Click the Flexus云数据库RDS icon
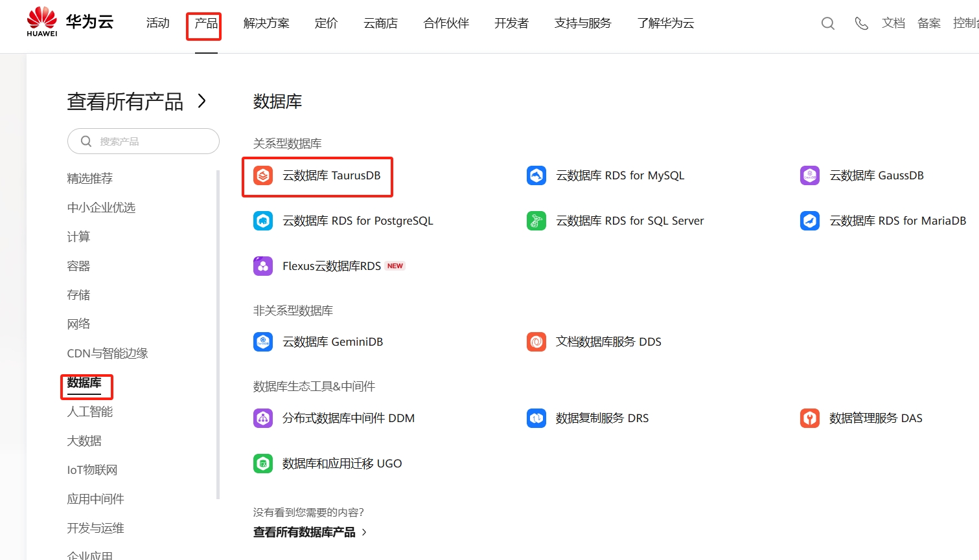 [x=263, y=266]
